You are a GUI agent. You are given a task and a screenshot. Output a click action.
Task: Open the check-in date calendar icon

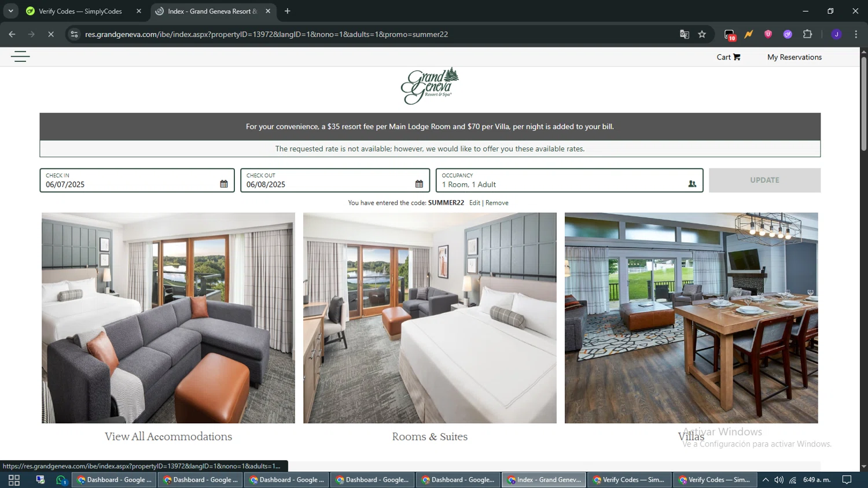(x=224, y=184)
